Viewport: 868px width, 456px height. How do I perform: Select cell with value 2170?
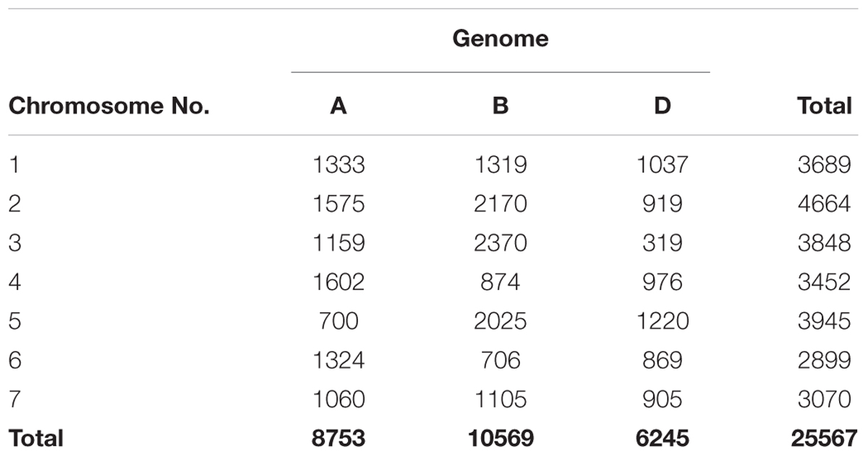501,204
